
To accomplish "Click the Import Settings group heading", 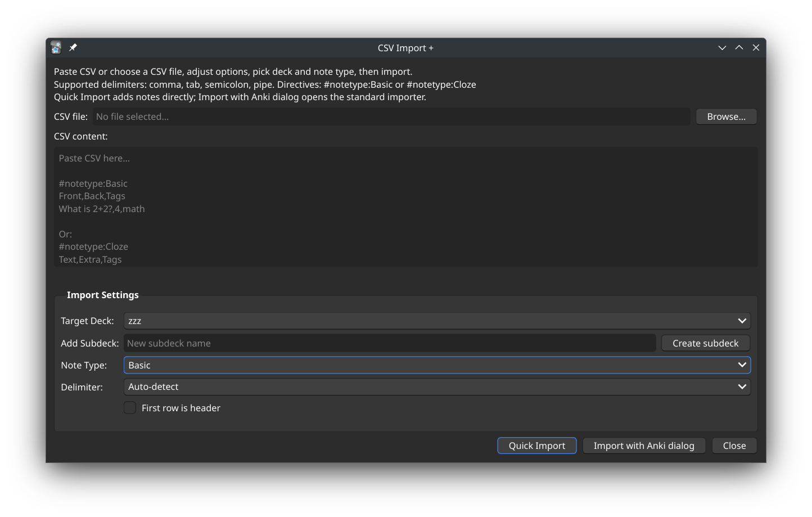I will point(103,295).
